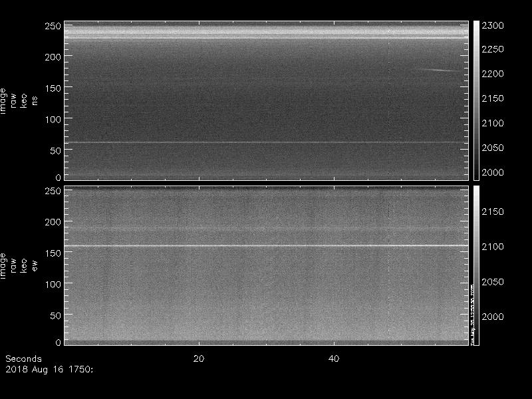Image resolution: width=532 pixels, height=399 pixels.
Task: Click the '200' tick of the ew keogram
Action: point(53,222)
